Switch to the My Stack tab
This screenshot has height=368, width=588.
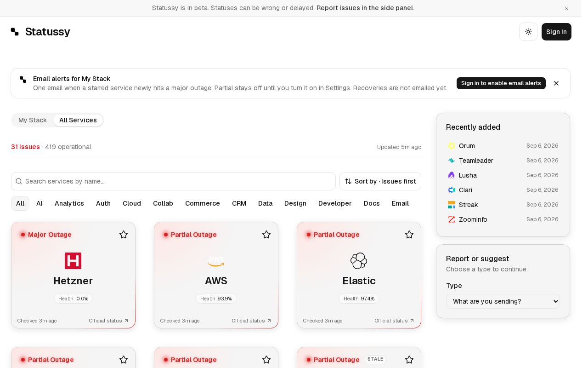(33, 120)
